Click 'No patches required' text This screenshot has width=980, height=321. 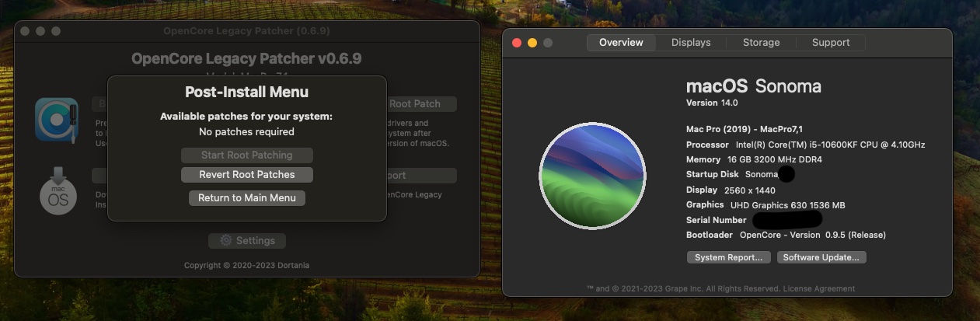click(246, 132)
